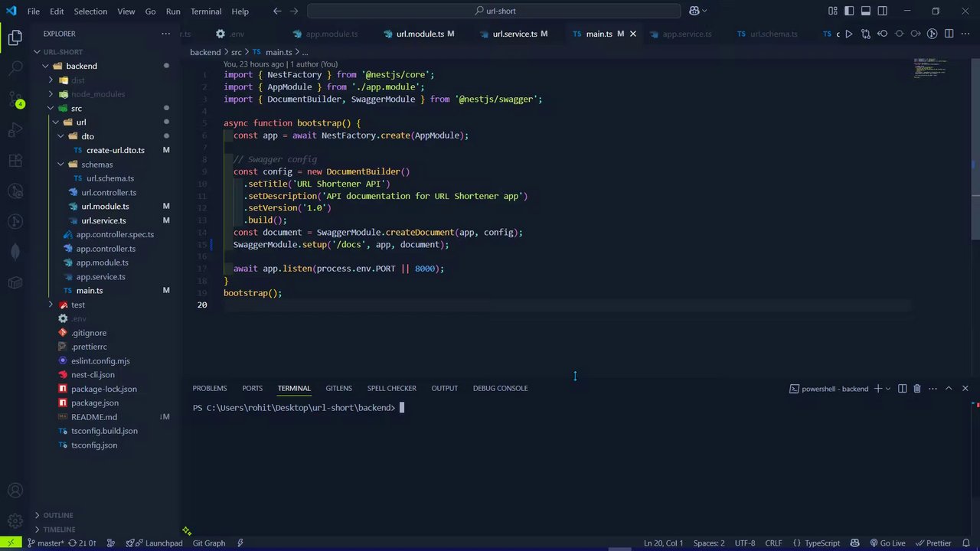This screenshot has height=551, width=980.
Task: Toggle the primary side bar layout button
Action: 849,11
